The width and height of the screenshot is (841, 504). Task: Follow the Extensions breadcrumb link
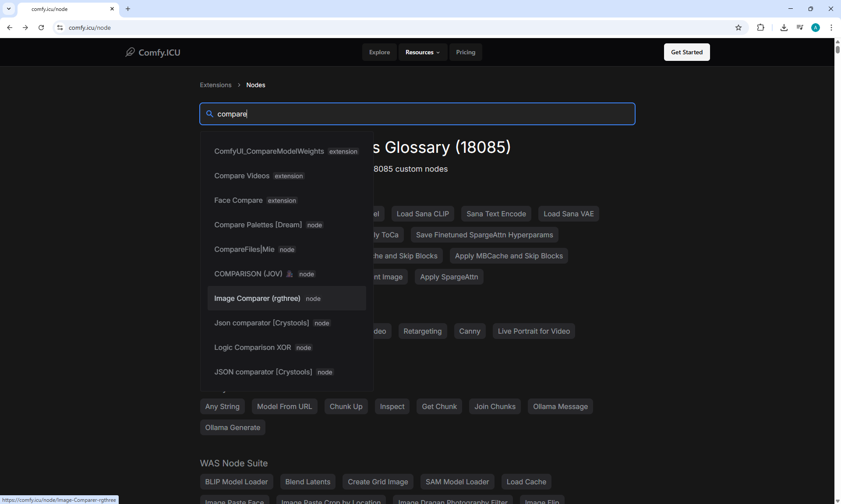point(216,85)
